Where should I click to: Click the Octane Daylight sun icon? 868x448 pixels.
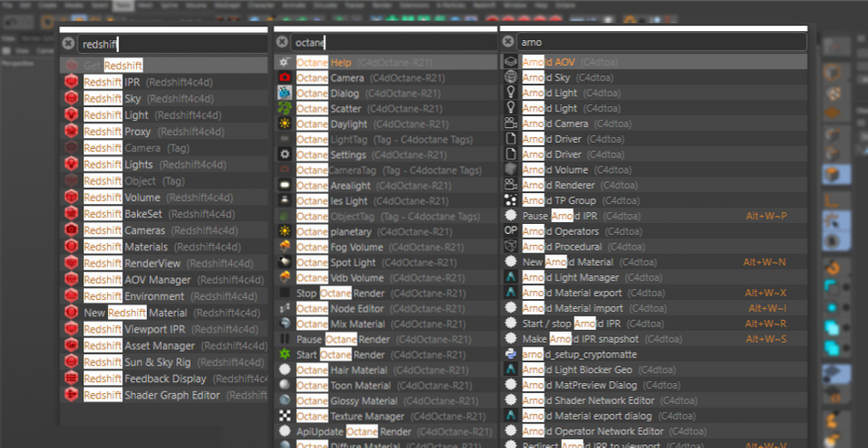pyautogui.click(x=284, y=124)
